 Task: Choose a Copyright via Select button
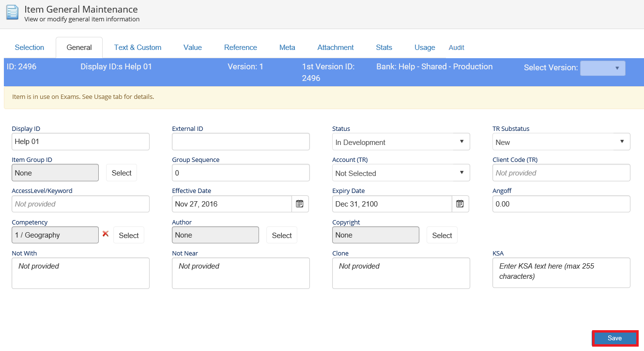442,235
